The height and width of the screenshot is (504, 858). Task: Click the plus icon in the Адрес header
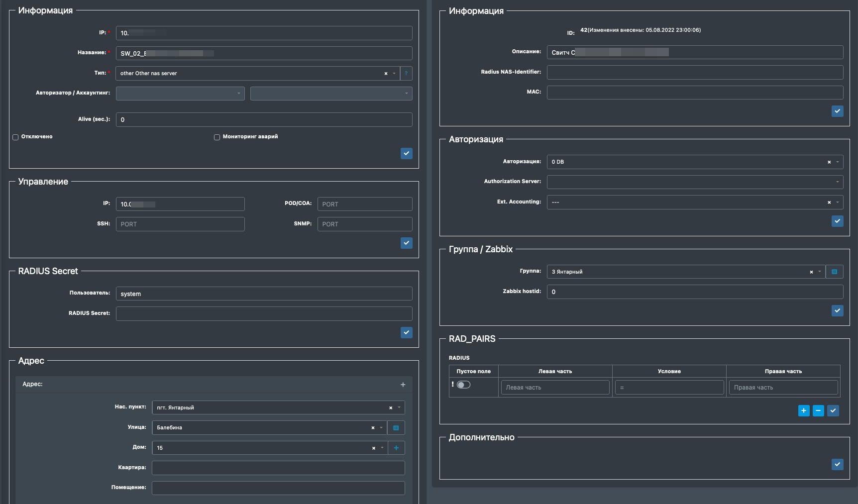403,385
